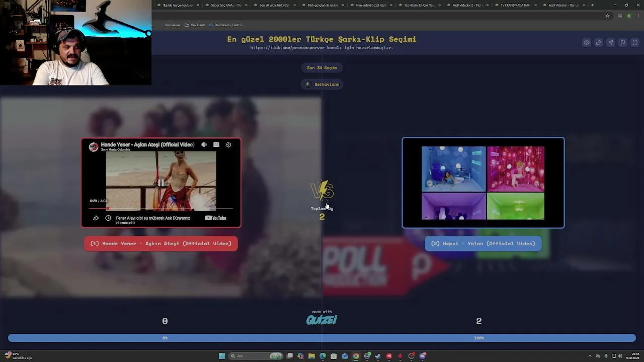
Task: Enter fullscreen via quiz header icon
Action: pyautogui.click(x=635, y=43)
